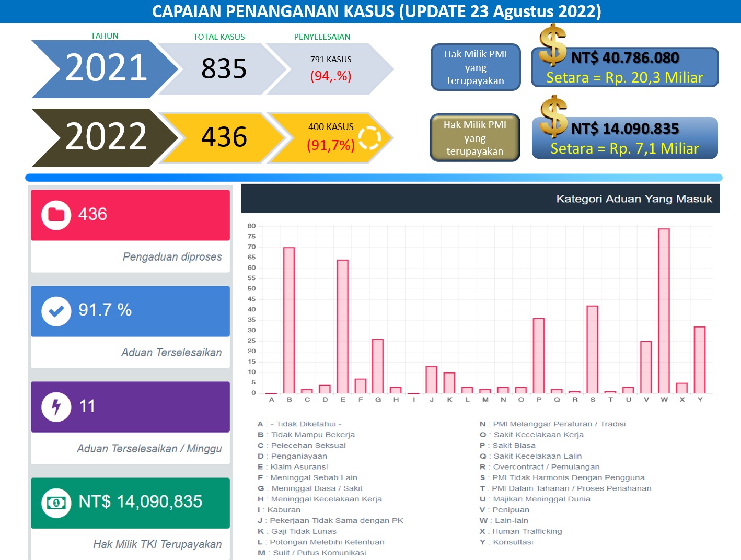The width and height of the screenshot is (741, 560).
Task: Click legend entry E : Klaim Asuransi
Action: [293, 467]
